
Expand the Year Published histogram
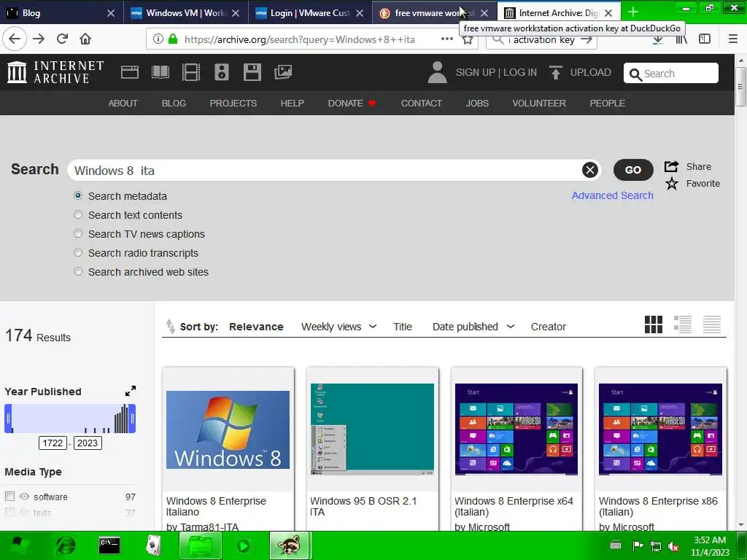[130, 391]
